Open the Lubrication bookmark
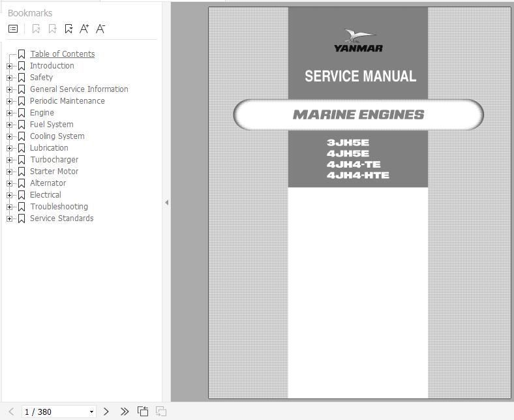 point(49,148)
